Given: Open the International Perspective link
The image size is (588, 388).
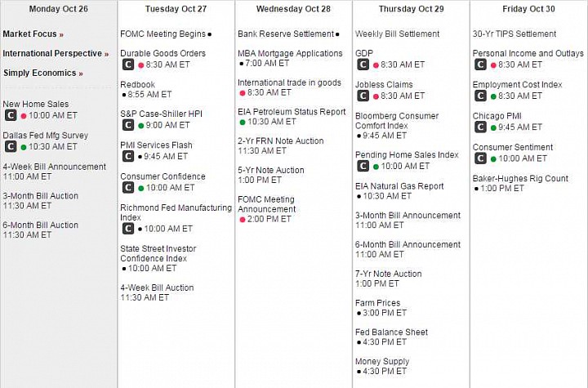Looking at the screenshot, I should [56, 53].
